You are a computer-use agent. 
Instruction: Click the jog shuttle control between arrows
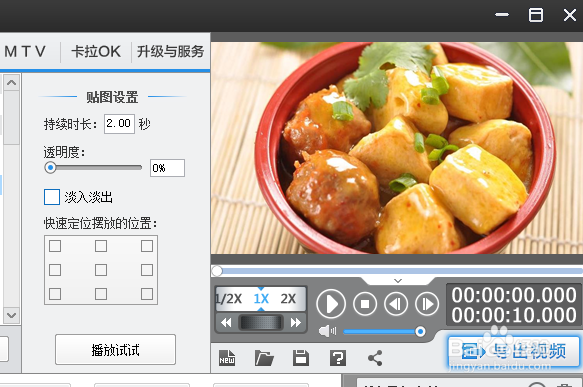(261, 322)
